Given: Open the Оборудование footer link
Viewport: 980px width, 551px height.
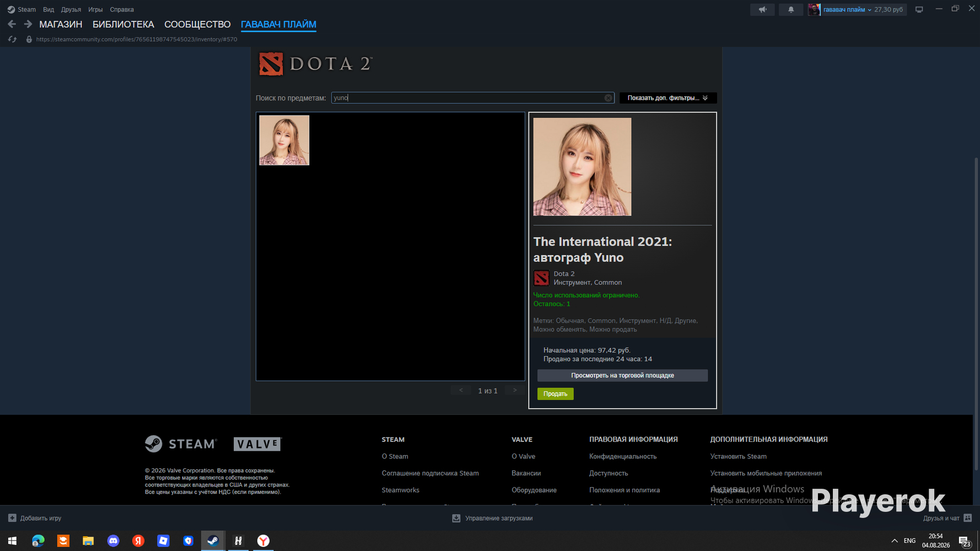Looking at the screenshot, I should click(534, 490).
